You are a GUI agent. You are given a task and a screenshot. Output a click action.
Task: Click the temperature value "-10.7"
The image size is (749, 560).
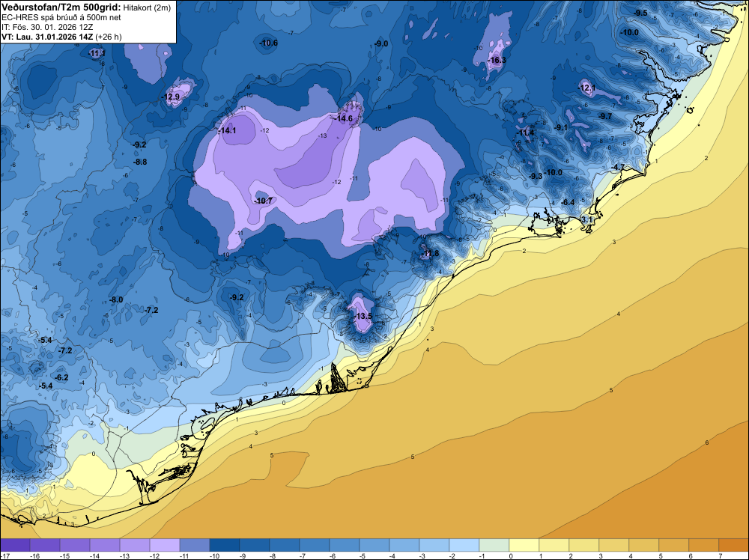click(x=263, y=201)
